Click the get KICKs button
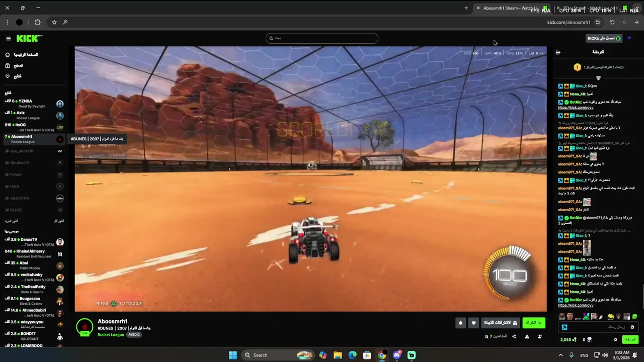The height and width of the screenshot is (362, 644). coord(604,38)
